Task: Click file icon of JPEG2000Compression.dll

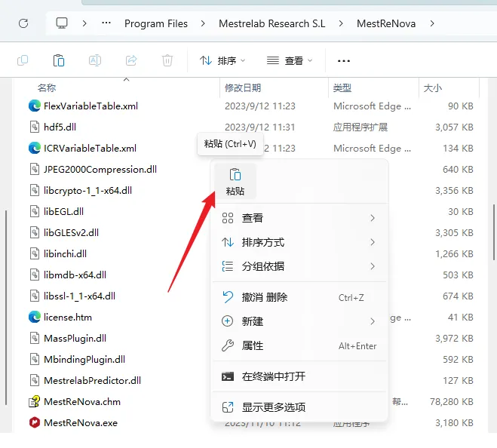Action: (x=35, y=169)
